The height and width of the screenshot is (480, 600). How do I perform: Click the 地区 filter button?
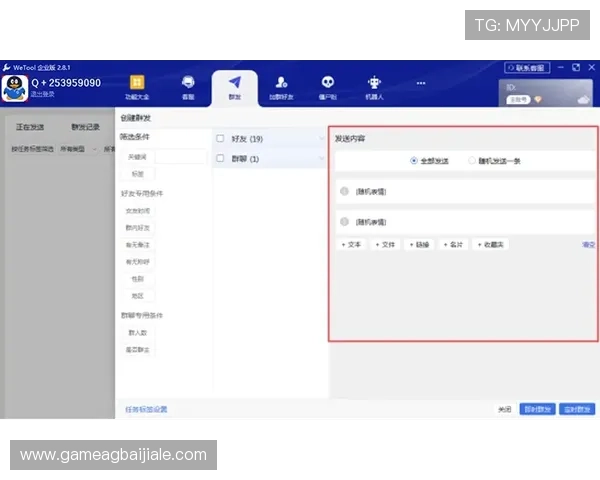tap(137, 296)
